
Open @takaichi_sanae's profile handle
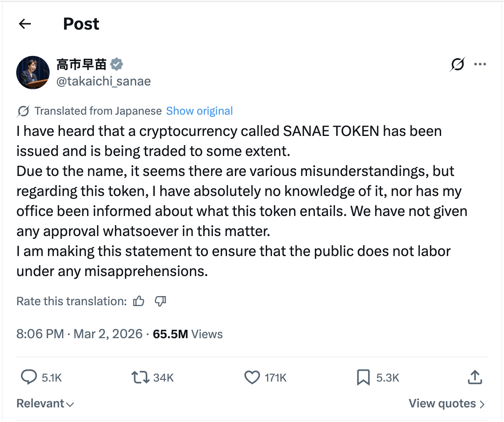pos(103,81)
